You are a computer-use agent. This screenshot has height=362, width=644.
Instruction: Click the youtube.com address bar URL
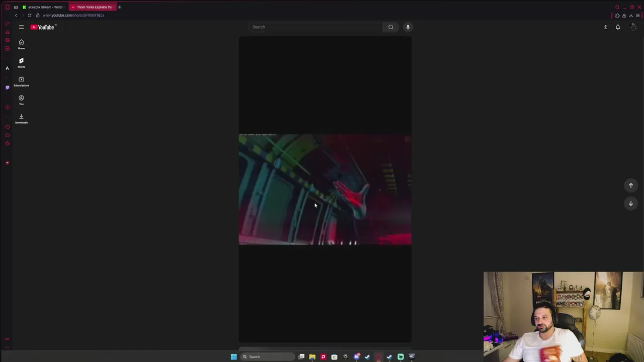73,15
